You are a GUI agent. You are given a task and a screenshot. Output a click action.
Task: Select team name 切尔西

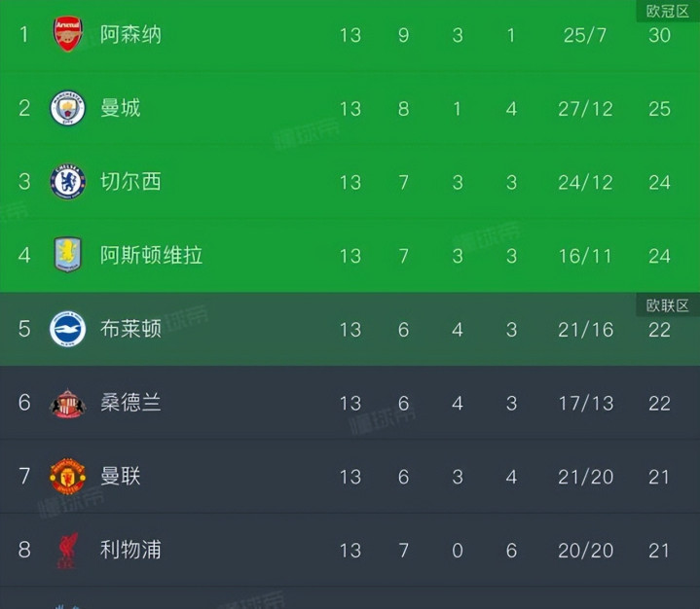tap(130, 182)
